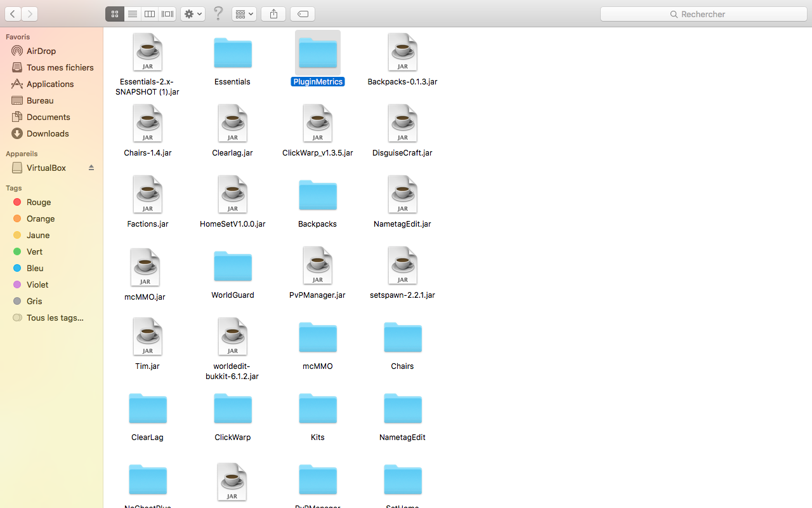
Task: Select DisguiseCraft.jar file
Action: (403, 124)
